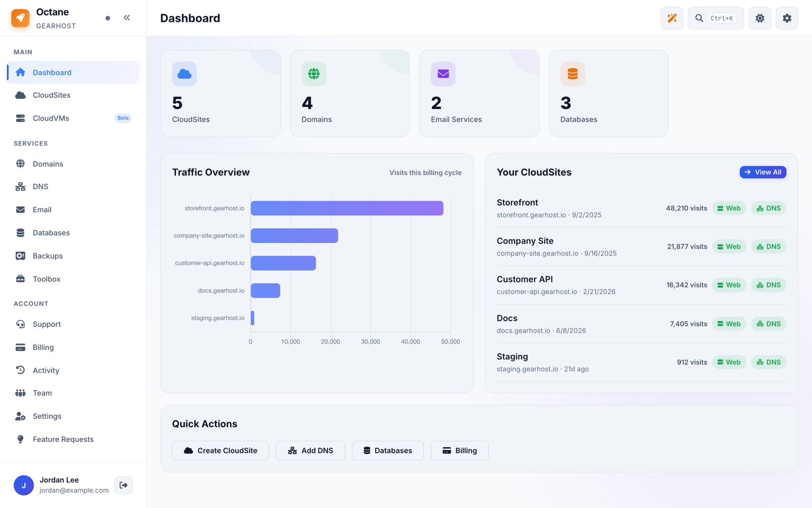Collapse the sidebar with the double chevron
The height and width of the screenshot is (508, 812).
[127, 18]
